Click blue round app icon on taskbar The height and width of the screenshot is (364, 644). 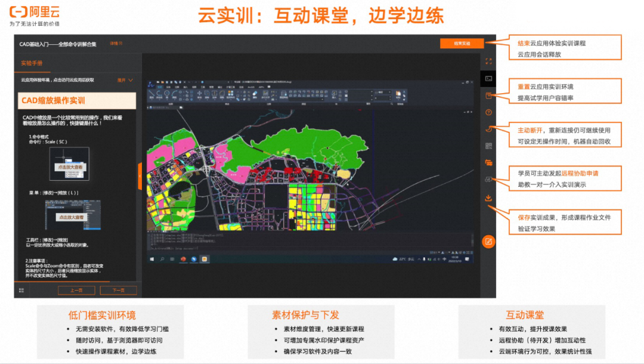click(x=194, y=259)
